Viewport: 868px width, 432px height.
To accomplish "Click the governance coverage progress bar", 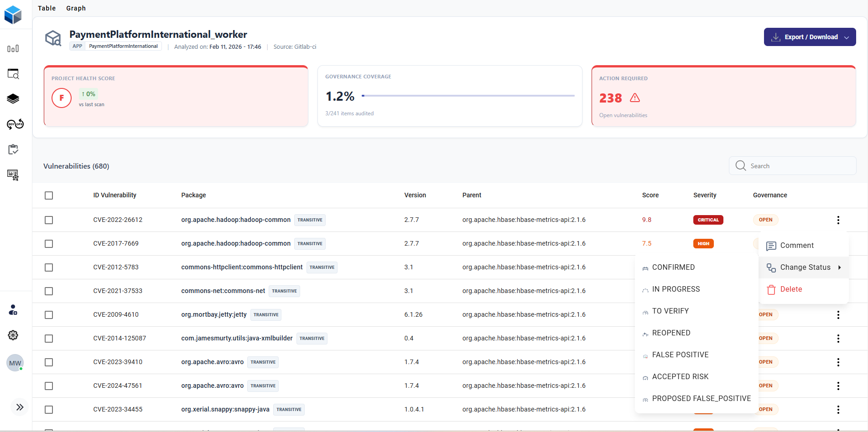I will click(468, 96).
